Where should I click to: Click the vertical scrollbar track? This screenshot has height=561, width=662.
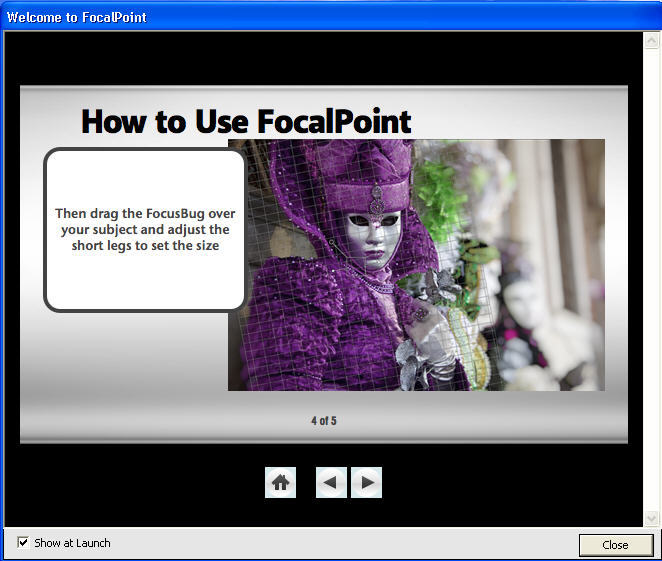coord(652,280)
